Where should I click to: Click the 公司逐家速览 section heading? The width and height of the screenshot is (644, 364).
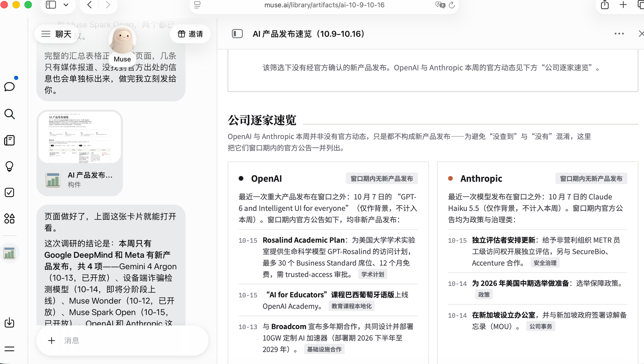click(262, 120)
